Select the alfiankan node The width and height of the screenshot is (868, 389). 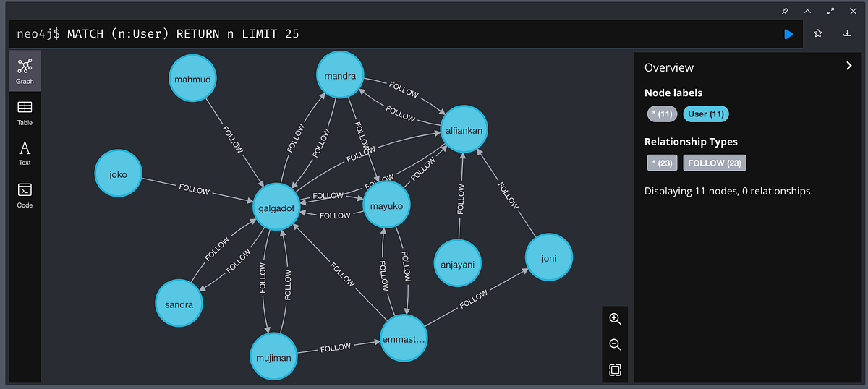click(x=465, y=129)
